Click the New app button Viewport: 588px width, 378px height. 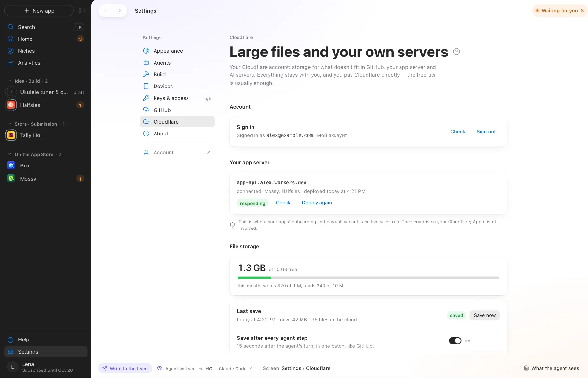tap(39, 11)
